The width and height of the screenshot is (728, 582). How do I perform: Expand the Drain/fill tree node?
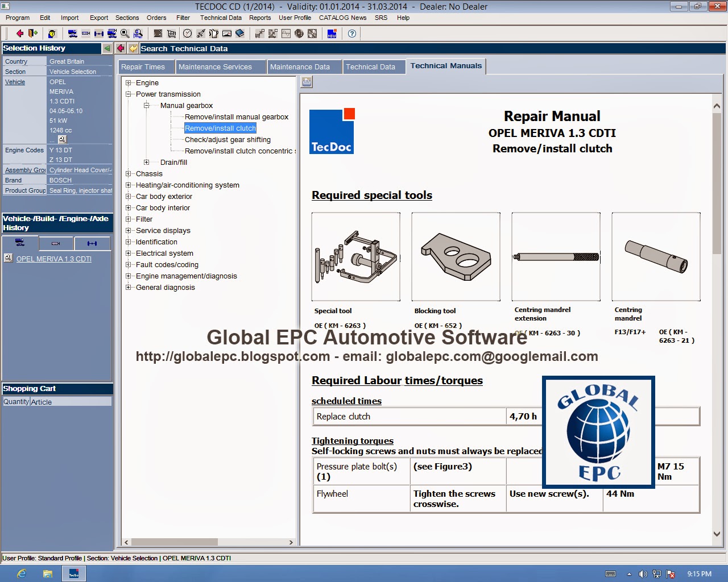(x=146, y=163)
